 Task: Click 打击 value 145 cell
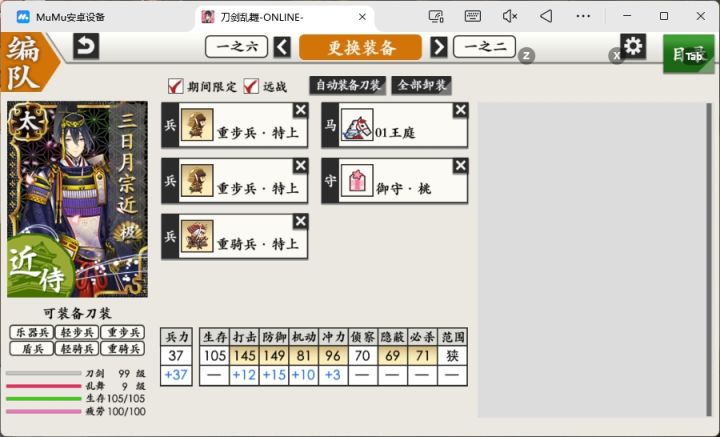[x=244, y=356]
